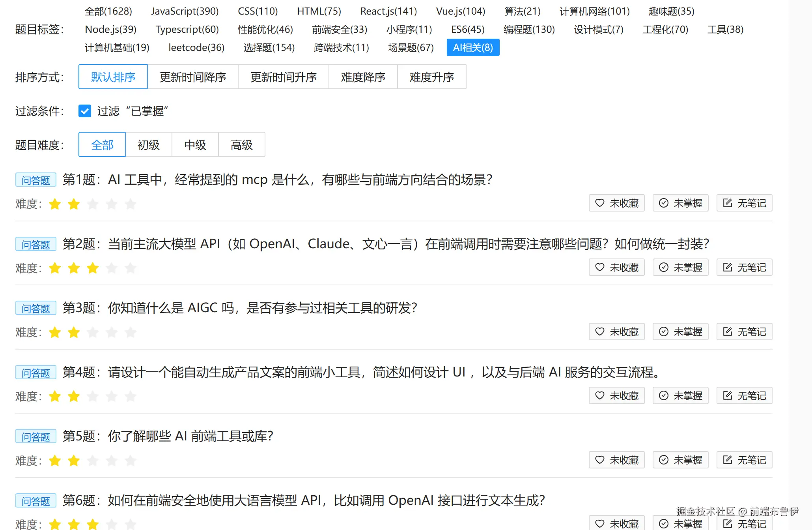Open the note icon on question 3
Viewport: 812px width, 530px height.
point(744,331)
